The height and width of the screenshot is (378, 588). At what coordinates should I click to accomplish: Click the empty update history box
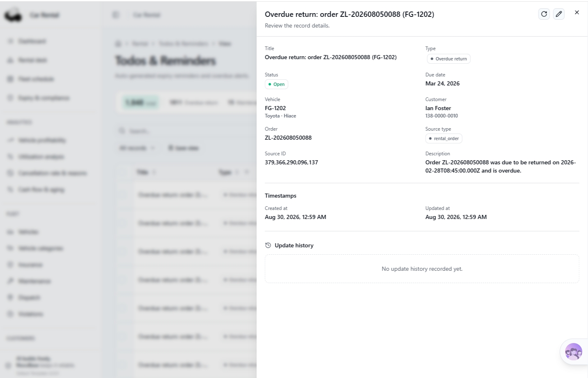click(422, 269)
